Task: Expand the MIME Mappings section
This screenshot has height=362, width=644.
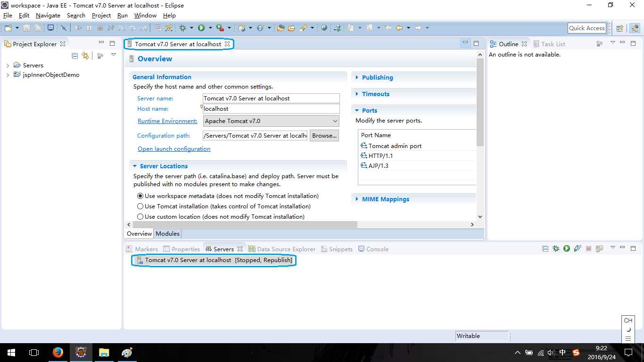Action: point(357,199)
